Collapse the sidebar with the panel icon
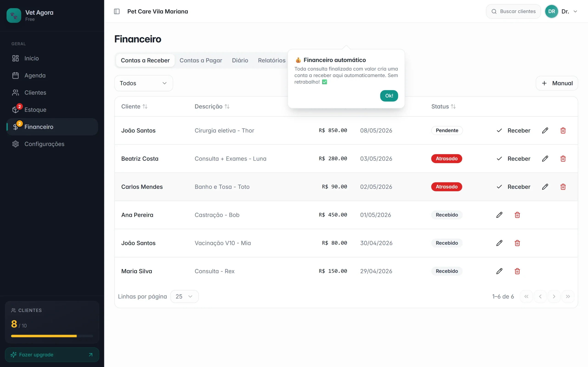 pos(117,11)
